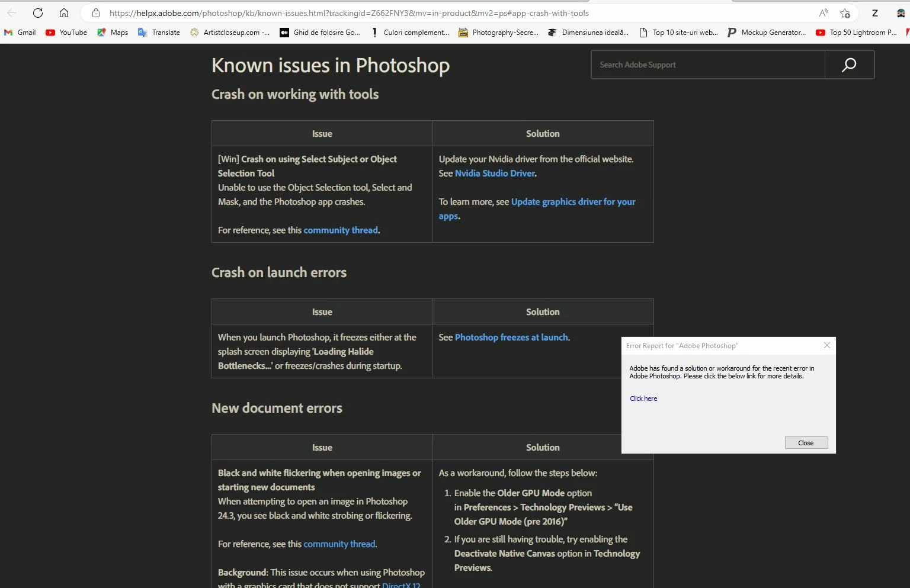910x588 pixels.
Task: Open Top 10 site-uri web bookmark
Action: click(x=678, y=33)
